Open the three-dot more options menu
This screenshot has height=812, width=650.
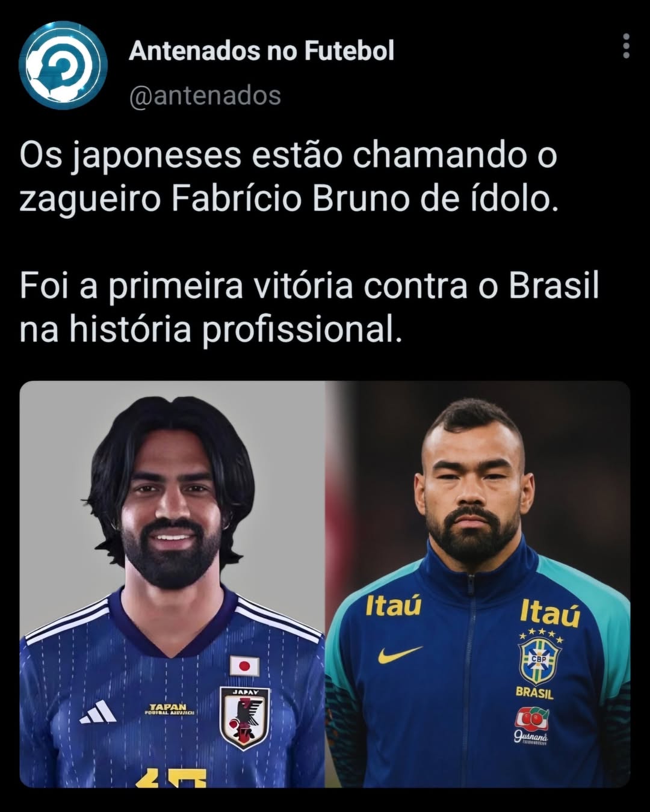click(626, 46)
